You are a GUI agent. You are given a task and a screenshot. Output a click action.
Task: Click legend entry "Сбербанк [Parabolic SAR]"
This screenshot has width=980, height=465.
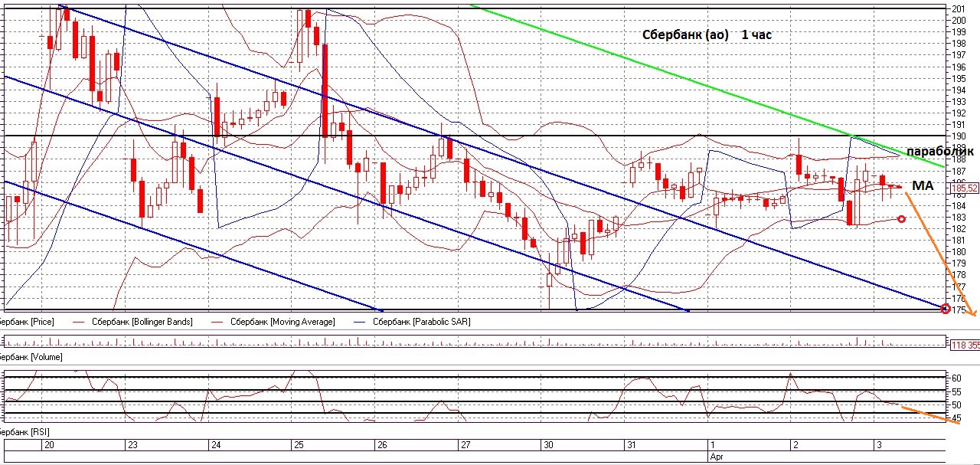pos(422,322)
